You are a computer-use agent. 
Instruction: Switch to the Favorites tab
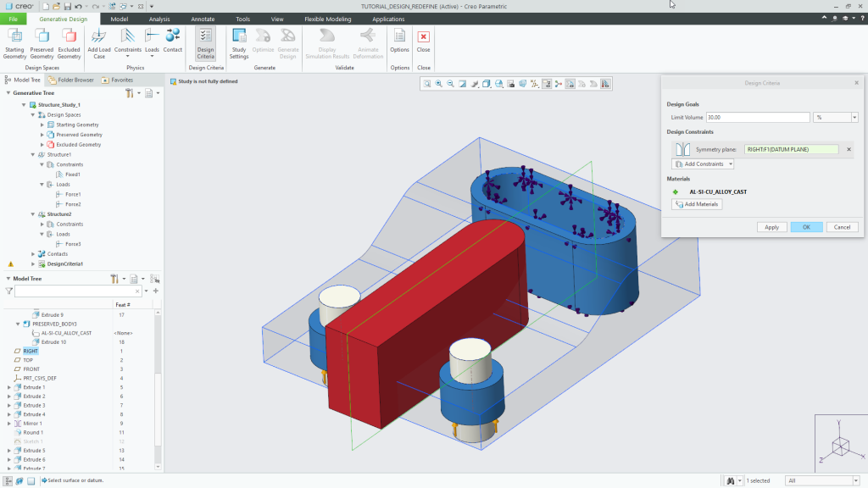[x=117, y=80]
